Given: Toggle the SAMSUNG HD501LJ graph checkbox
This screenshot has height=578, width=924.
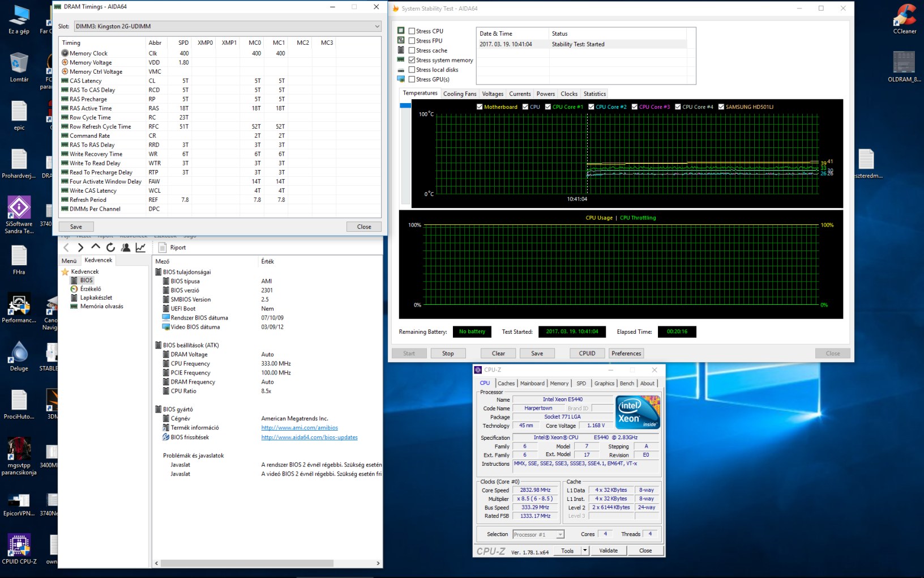Looking at the screenshot, I should tap(721, 107).
